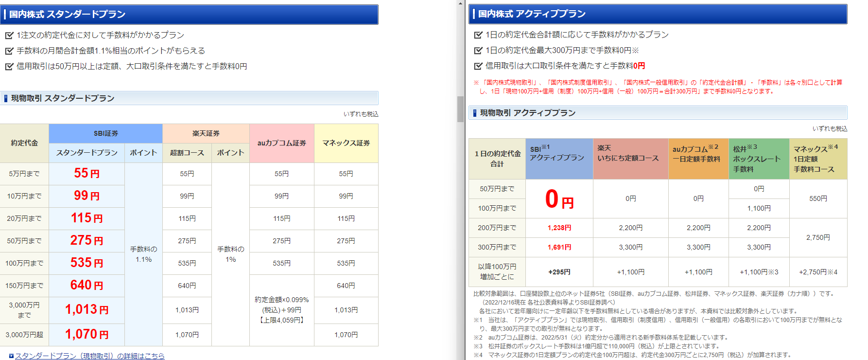Click the 楽天 いちにち定額コース column header
This screenshot has height=360, width=868.
click(631, 159)
